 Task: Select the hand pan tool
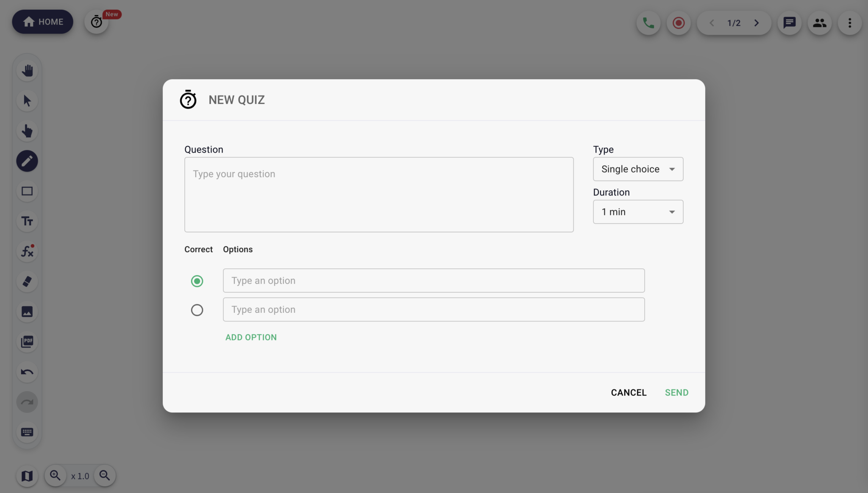coord(27,71)
